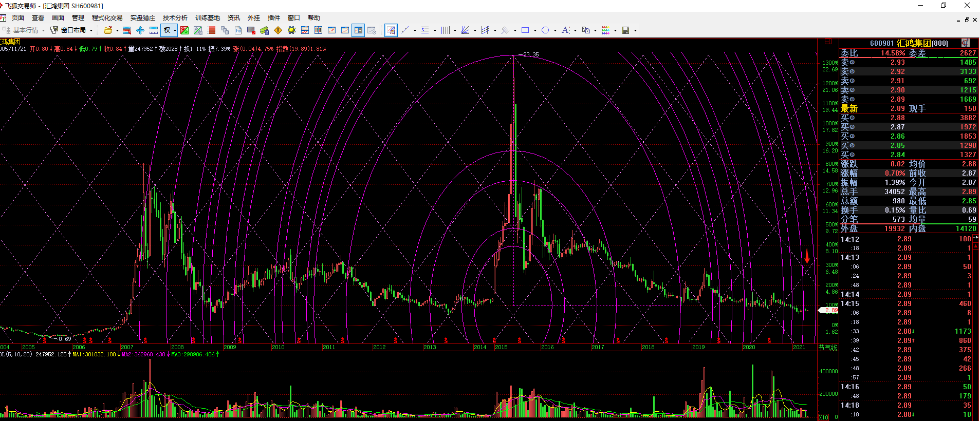This screenshot has height=421, width=980.
Task: Open the red lines list icon
Action: click(211, 30)
